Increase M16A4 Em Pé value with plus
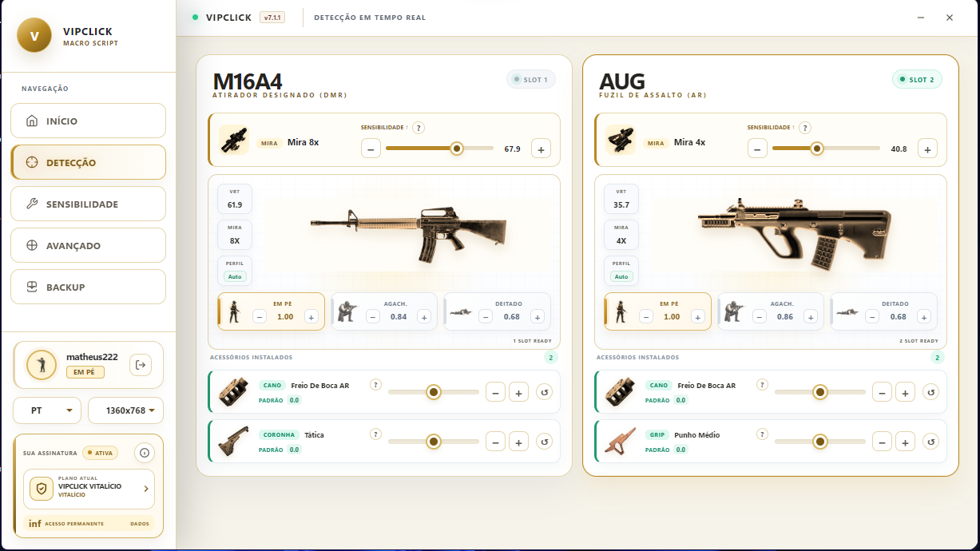980x551 pixels. tap(311, 317)
